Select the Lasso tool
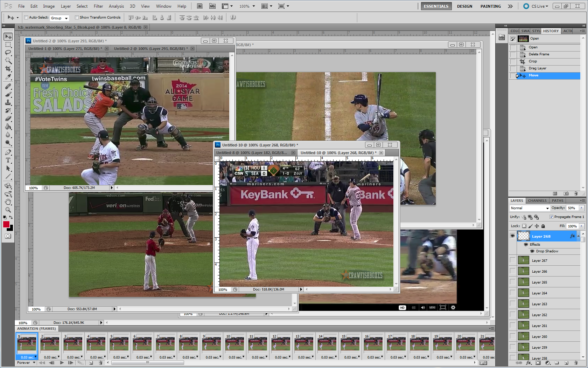The height and width of the screenshot is (368, 588). point(8,53)
